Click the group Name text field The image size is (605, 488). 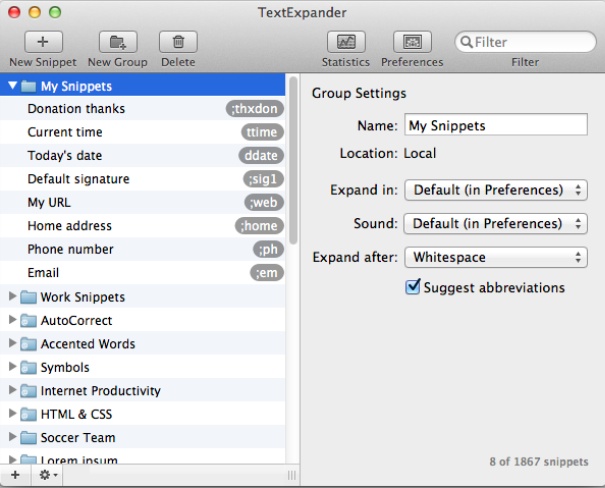tap(495, 126)
